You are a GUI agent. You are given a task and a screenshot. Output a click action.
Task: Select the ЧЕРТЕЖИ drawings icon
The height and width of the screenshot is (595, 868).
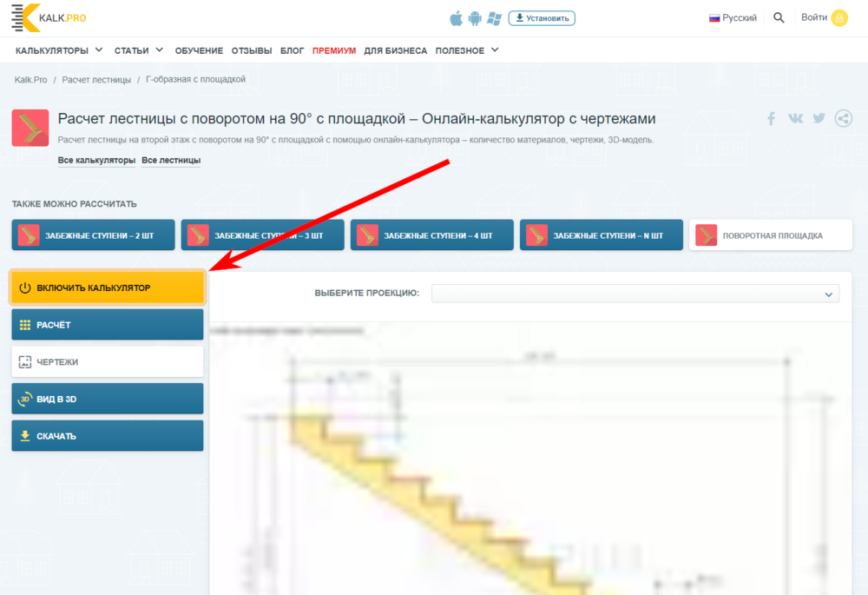click(x=25, y=361)
